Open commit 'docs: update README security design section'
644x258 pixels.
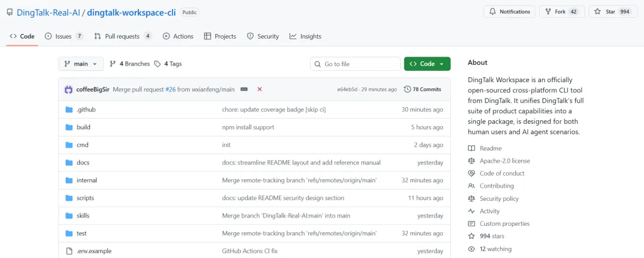[283, 198]
